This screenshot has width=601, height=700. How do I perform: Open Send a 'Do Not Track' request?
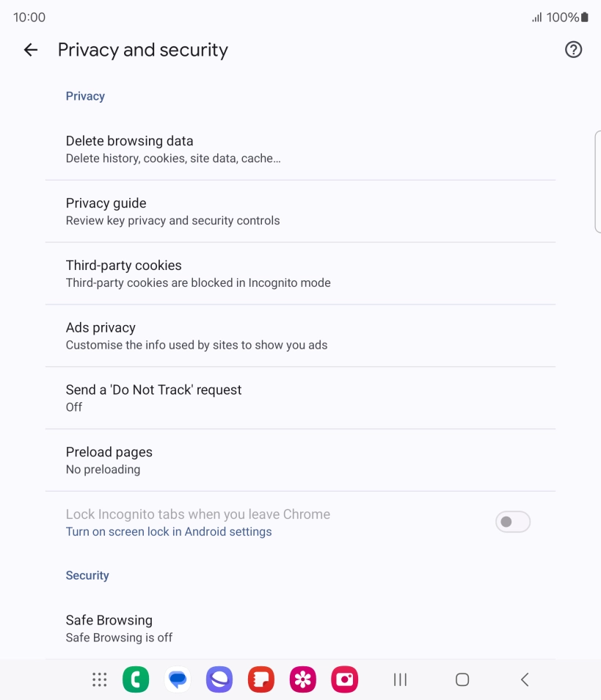click(x=301, y=398)
